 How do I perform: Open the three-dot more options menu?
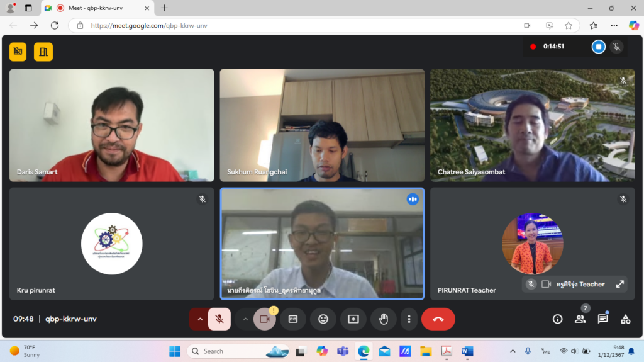tap(409, 319)
